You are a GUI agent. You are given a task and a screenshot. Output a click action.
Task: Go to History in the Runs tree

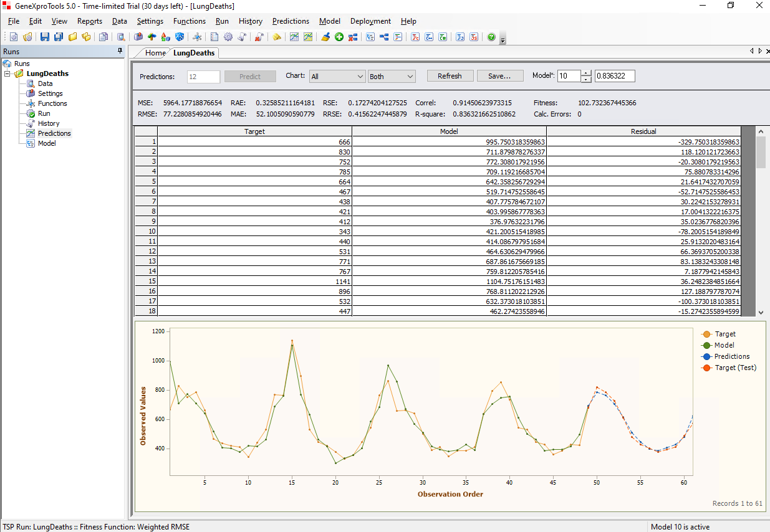[x=49, y=123]
